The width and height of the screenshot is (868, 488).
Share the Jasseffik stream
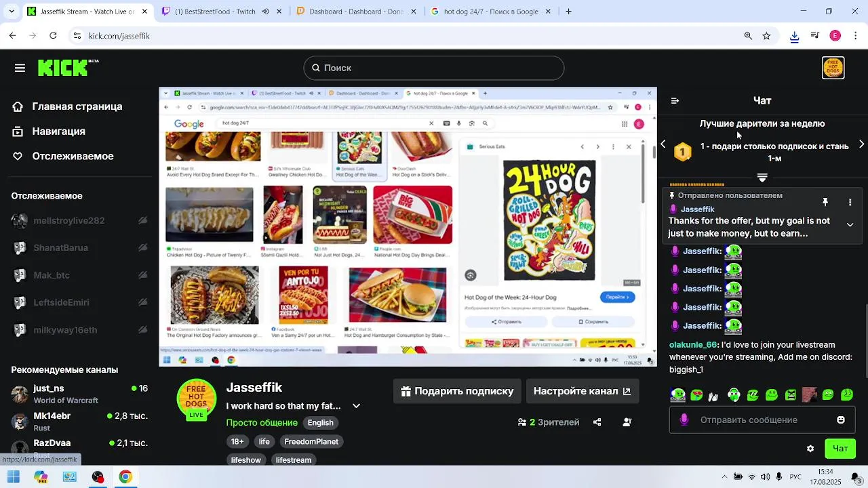tap(597, 422)
